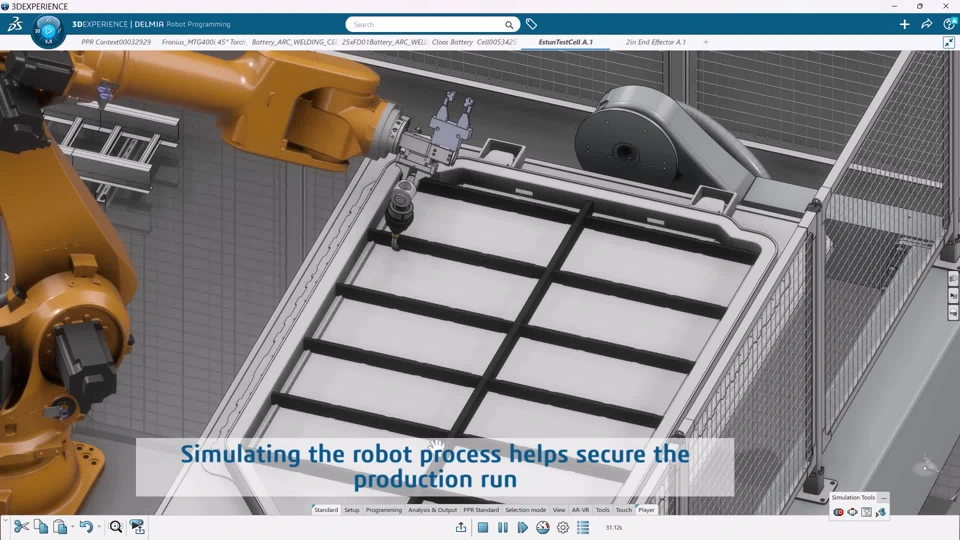Click the 31.12s simulation time readout
The height and width of the screenshot is (540, 960).
(x=613, y=527)
